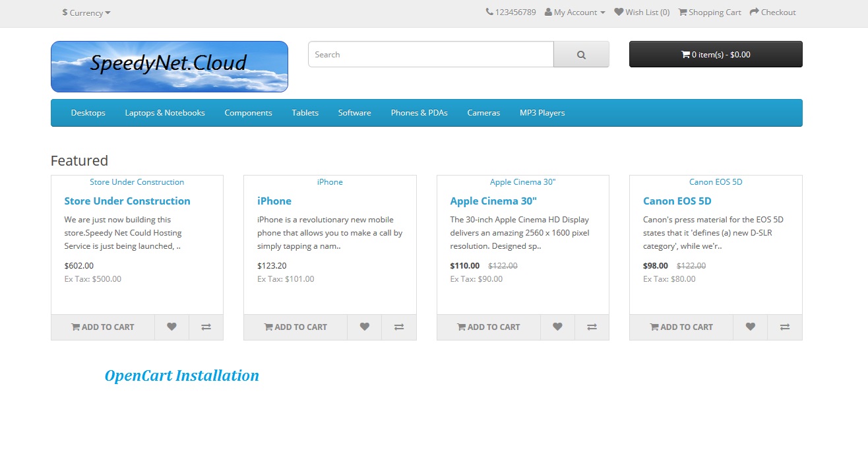Go to the Phones & PDAs category
This screenshot has width=868, height=456.
[x=419, y=113]
